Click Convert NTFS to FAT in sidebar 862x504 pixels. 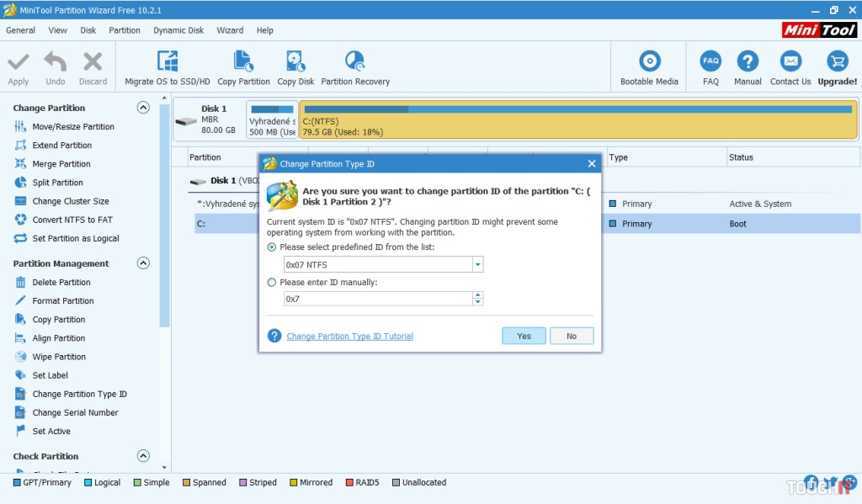(x=72, y=220)
